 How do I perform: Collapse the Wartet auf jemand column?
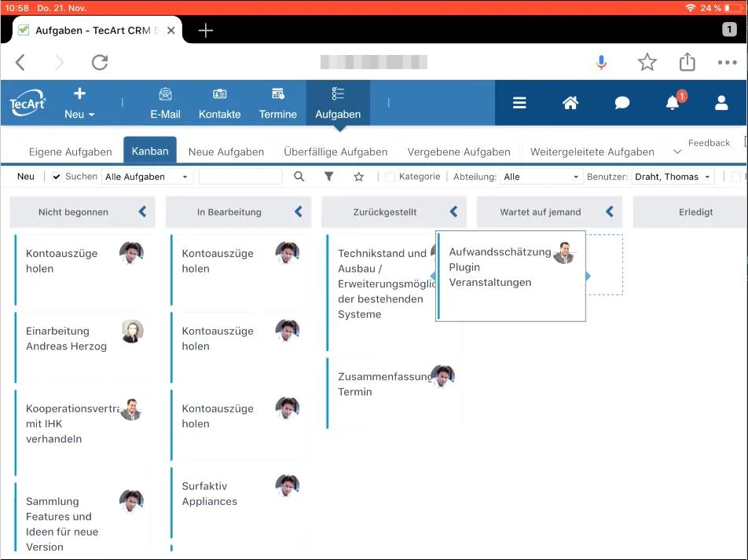[x=610, y=212]
